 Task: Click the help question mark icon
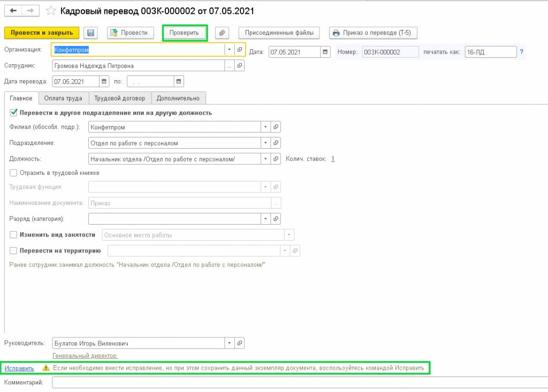[521, 52]
